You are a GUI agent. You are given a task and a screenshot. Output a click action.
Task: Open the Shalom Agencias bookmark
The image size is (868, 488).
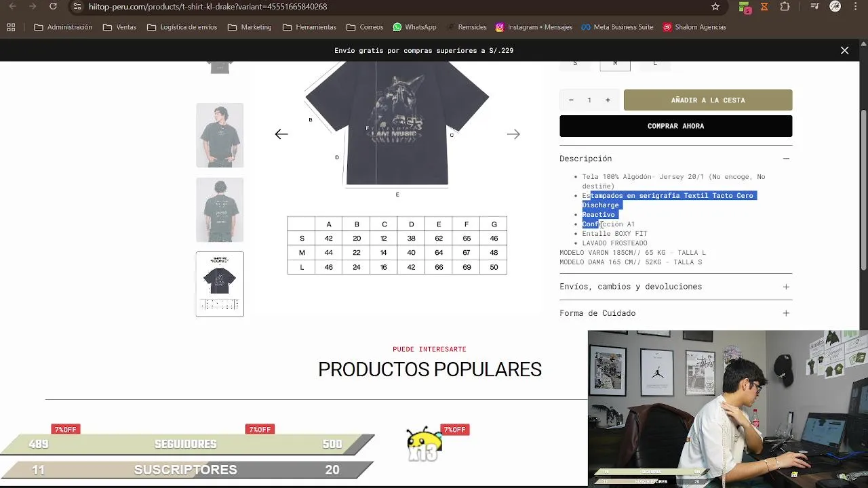click(x=694, y=27)
